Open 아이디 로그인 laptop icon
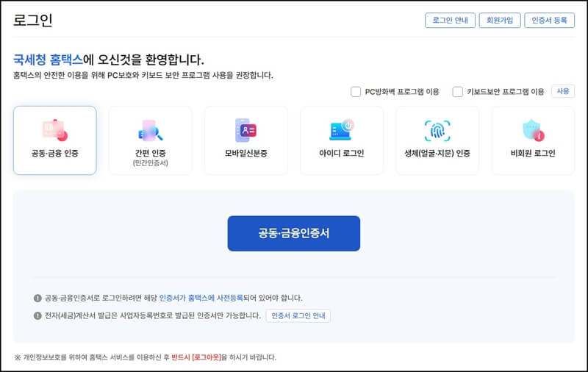This screenshot has width=588, height=372. pos(342,129)
